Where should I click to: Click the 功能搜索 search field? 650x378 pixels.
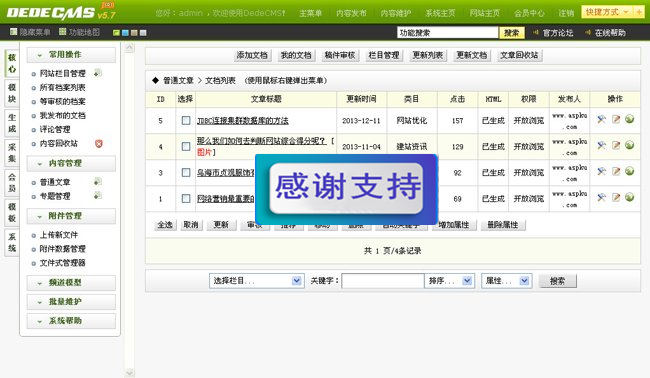(447, 33)
